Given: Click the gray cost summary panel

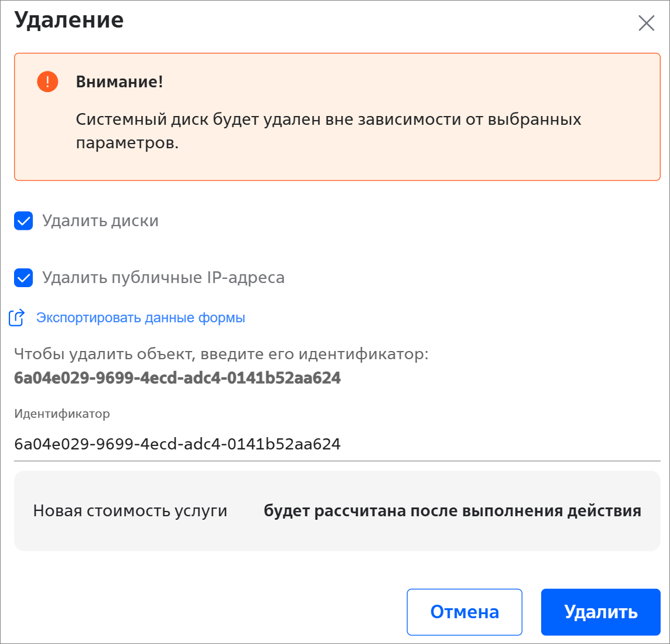Looking at the screenshot, I should 337,537.
